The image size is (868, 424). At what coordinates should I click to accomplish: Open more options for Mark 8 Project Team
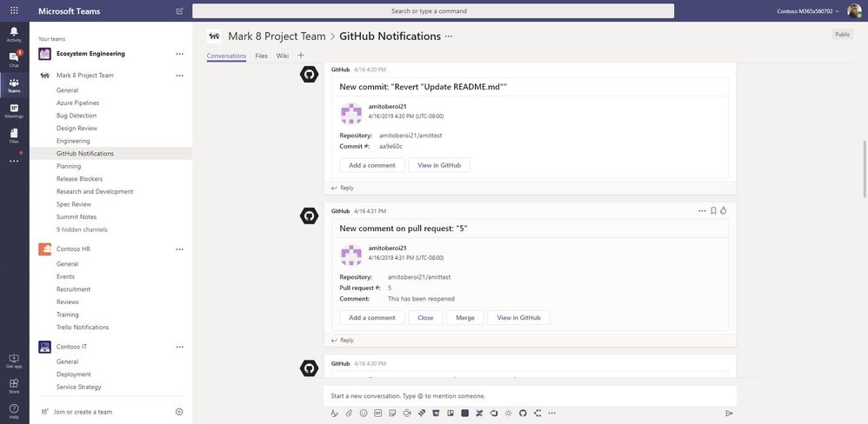tap(179, 76)
